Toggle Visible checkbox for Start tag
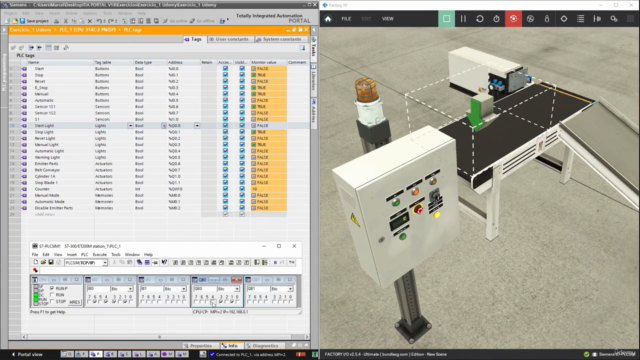The width and height of the screenshot is (640, 360). pyautogui.click(x=242, y=69)
